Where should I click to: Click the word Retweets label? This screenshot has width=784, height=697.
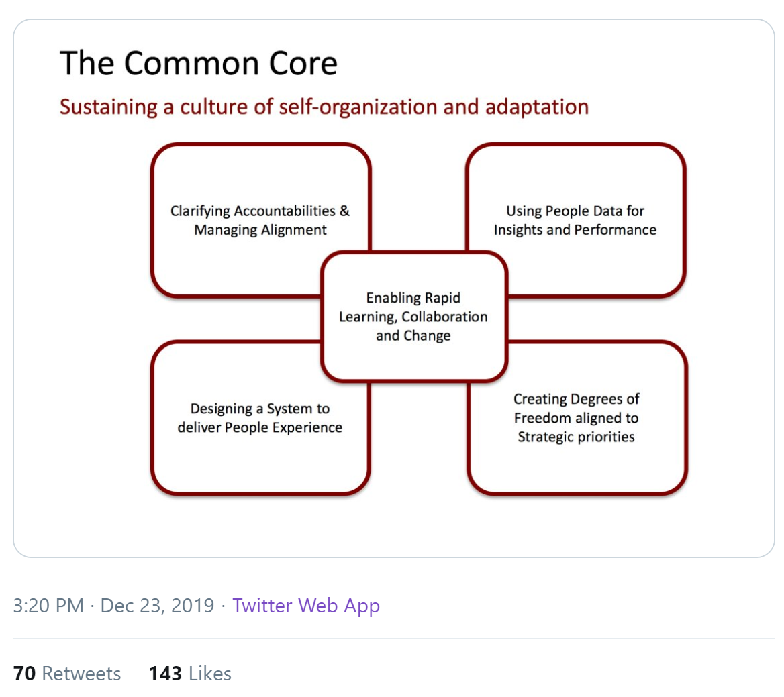click(x=81, y=673)
